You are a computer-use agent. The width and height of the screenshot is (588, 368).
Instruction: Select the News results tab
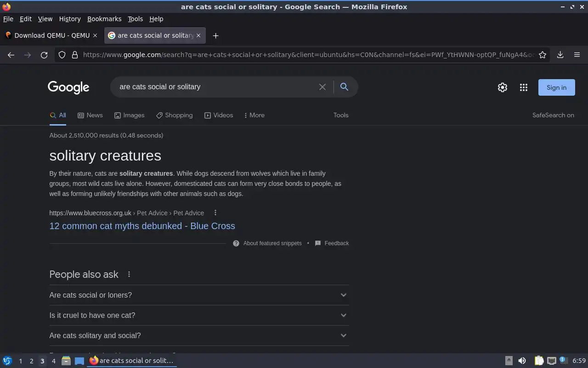[x=90, y=115]
